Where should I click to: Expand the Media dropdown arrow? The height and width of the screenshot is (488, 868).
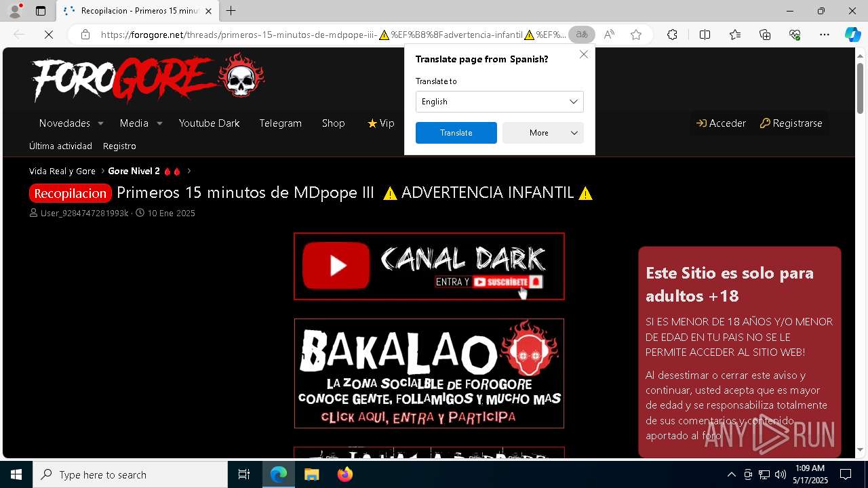coord(159,123)
